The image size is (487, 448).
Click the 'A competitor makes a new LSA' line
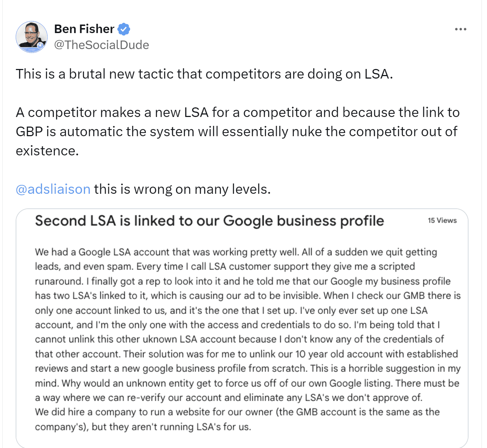click(237, 112)
